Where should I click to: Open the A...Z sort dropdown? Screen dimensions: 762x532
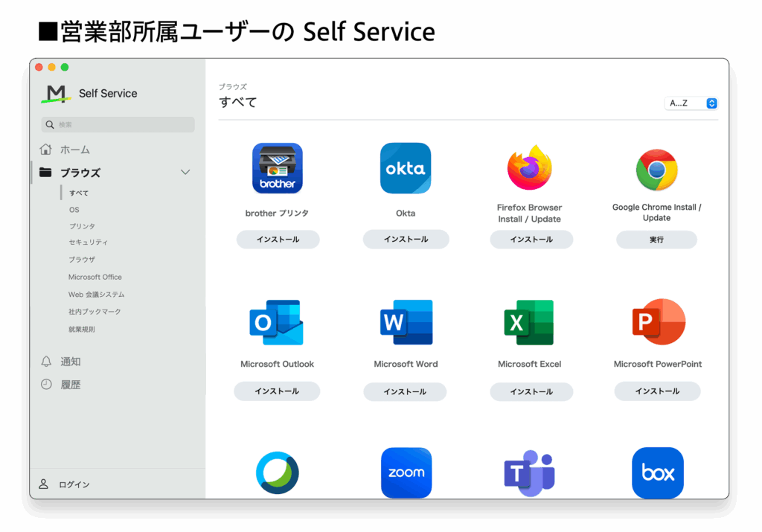click(691, 103)
